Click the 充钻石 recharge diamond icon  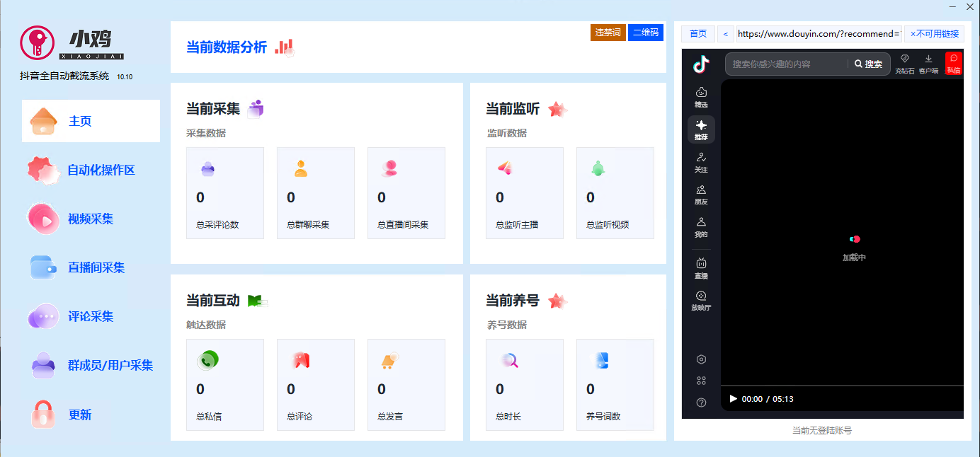[904, 62]
